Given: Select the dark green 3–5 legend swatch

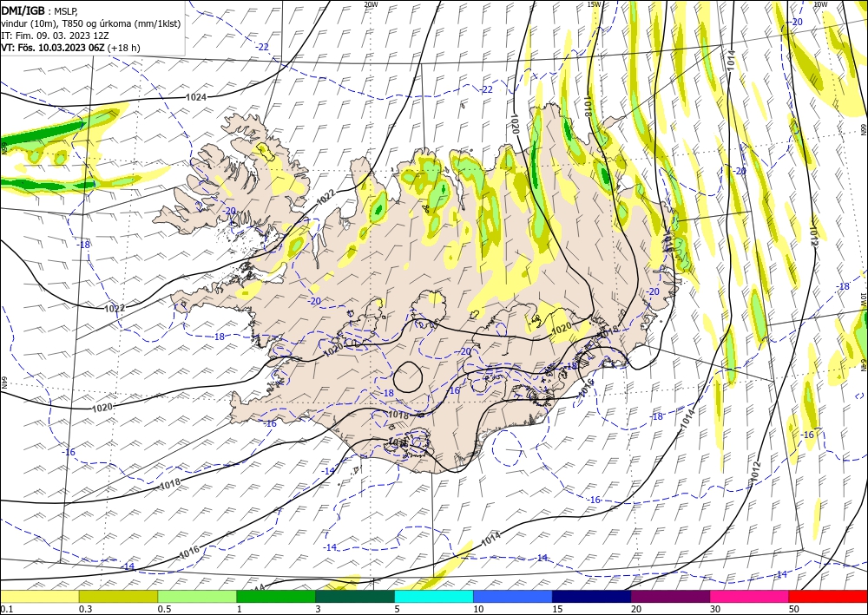Looking at the screenshot, I should [x=355, y=596].
